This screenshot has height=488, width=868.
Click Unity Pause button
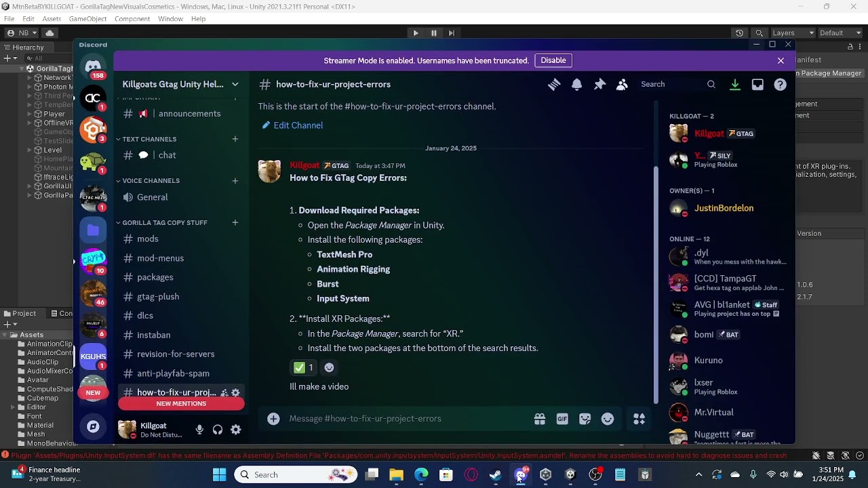(x=434, y=33)
